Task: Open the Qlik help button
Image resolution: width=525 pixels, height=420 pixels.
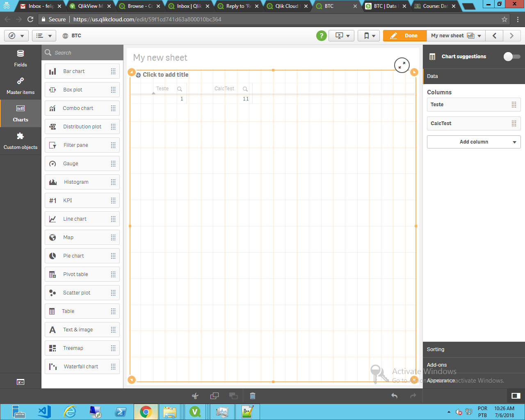Action: (322, 36)
